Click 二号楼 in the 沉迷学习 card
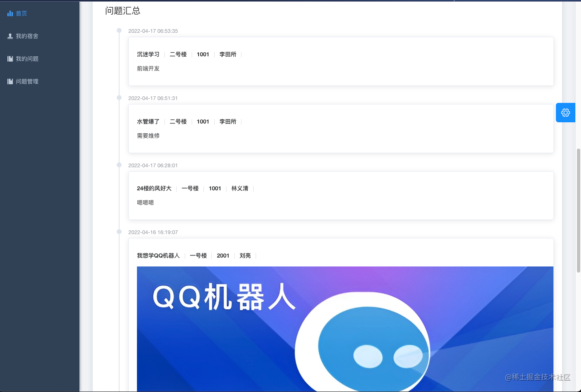581x392 pixels. click(178, 54)
